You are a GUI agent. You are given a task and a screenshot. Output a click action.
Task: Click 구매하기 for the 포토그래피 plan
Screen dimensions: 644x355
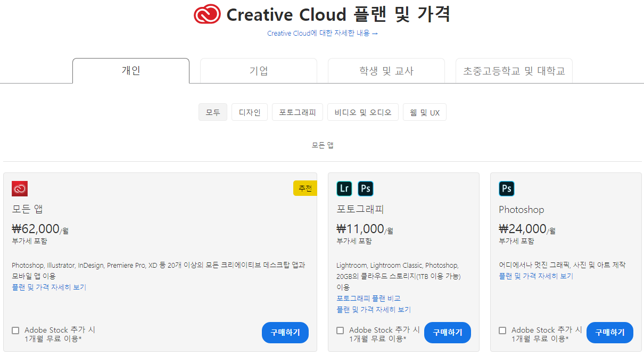tap(448, 333)
